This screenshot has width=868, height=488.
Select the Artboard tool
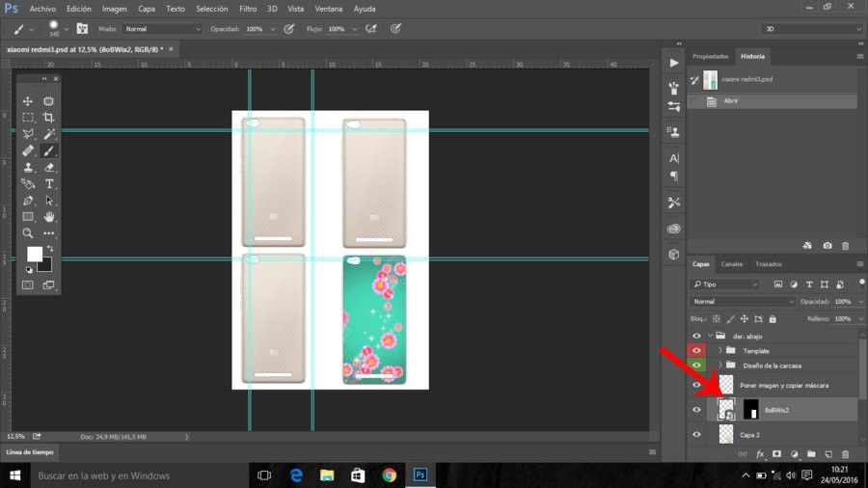49,101
